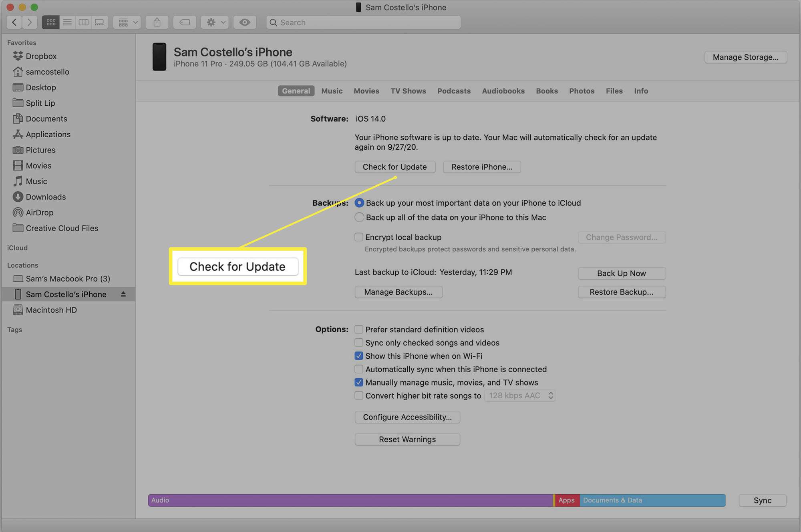Select Sam Costello's iPhone in sidebar
Screen dimensions: 801x532
[x=66, y=294]
